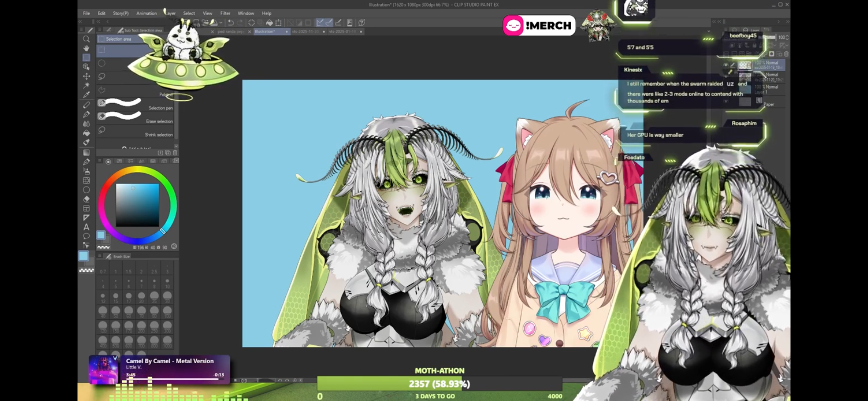Open the Help menu
868x401 pixels.
coord(267,14)
